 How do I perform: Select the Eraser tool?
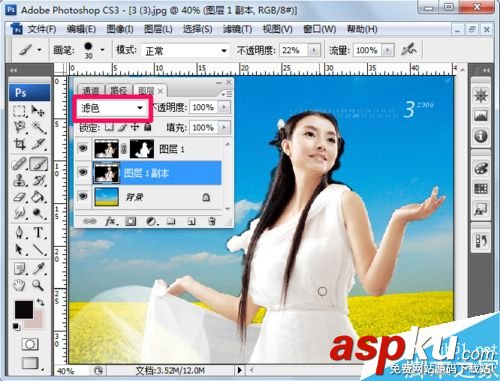point(20,197)
